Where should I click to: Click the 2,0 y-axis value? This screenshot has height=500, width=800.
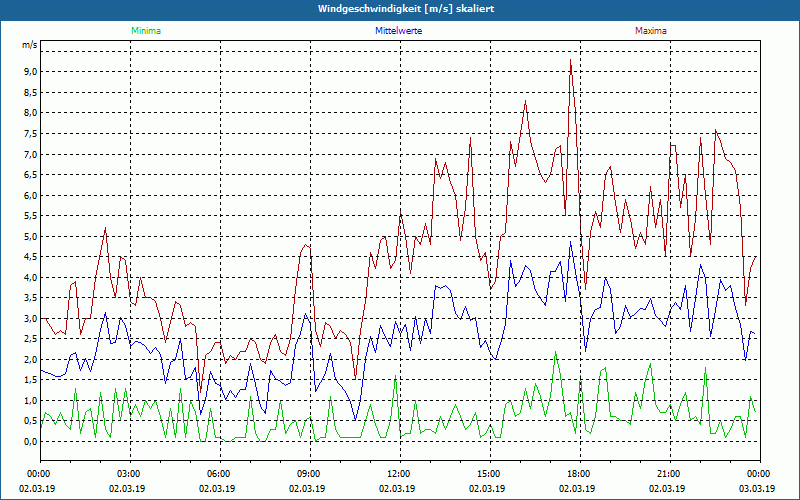click(31, 360)
